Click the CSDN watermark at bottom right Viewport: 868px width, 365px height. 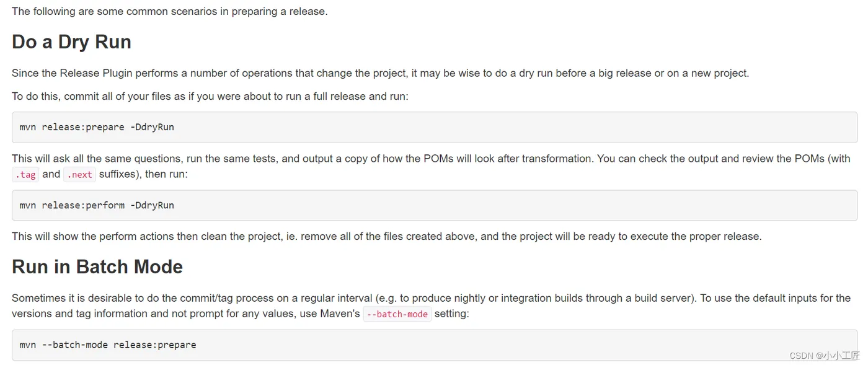(825, 355)
